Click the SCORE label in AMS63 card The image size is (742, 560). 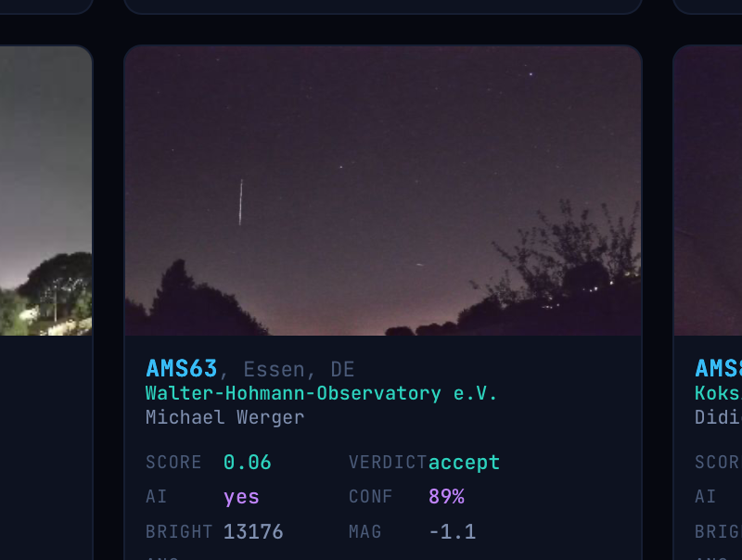[x=173, y=463]
